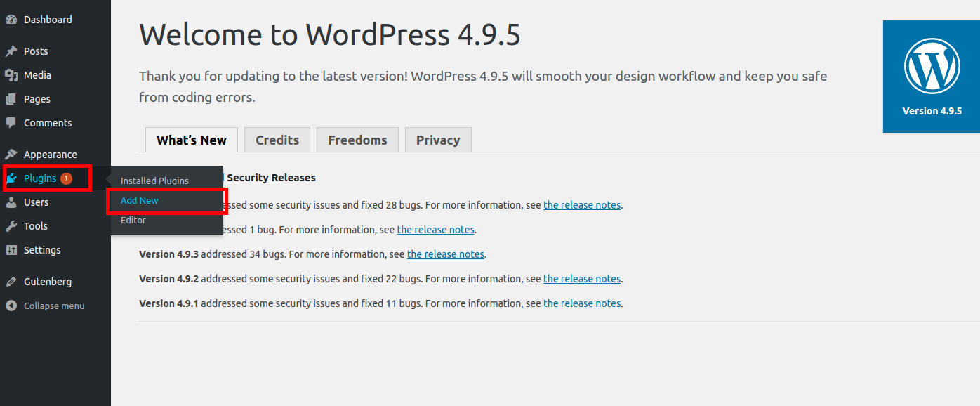
Task: Open the top security release notes link
Action: point(582,205)
